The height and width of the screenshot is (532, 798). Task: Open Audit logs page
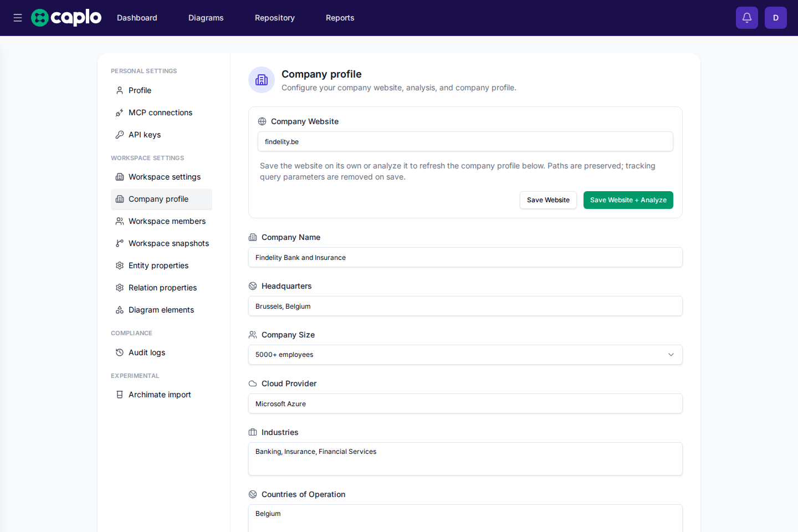(x=161, y=352)
